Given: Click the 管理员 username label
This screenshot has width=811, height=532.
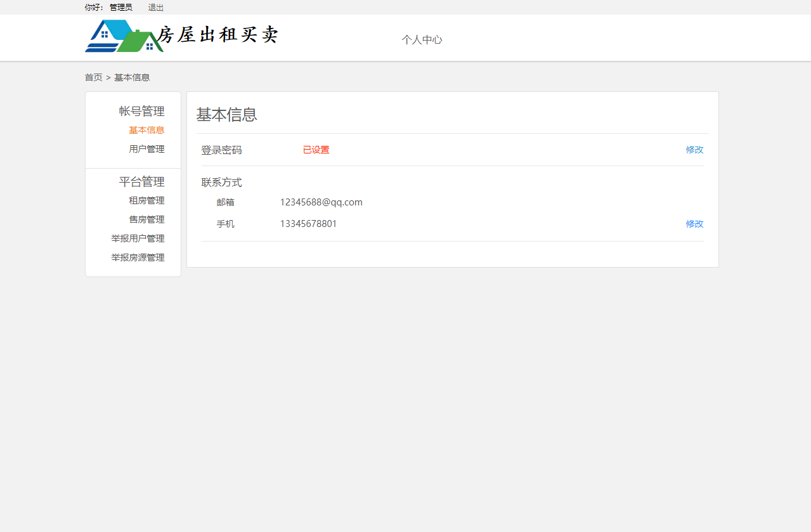Looking at the screenshot, I should tap(119, 8).
